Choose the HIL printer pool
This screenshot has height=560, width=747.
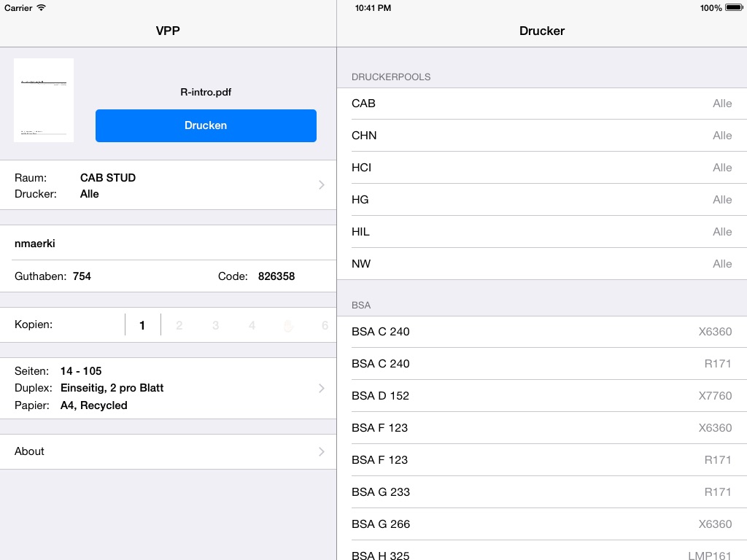[x=542, y=231]
